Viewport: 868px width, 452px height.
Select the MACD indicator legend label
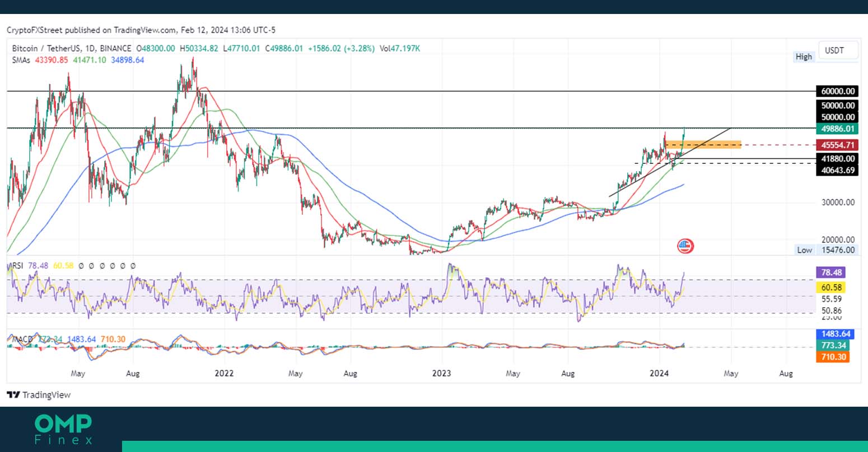pos(22,339)
